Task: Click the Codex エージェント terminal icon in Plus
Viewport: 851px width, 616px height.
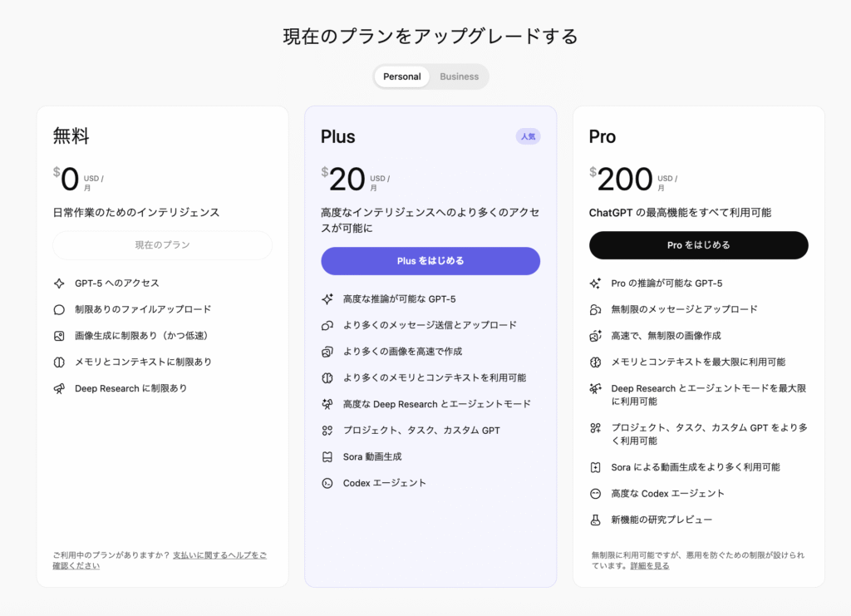Action: tap(327, 483)
